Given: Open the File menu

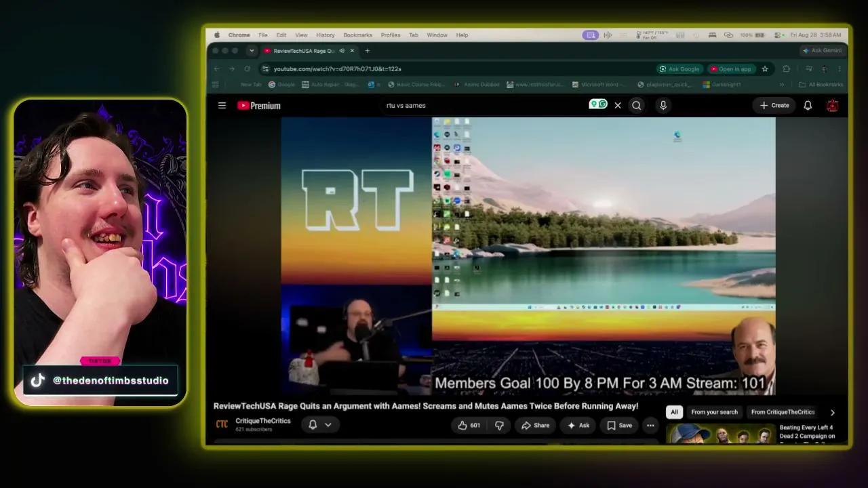Looking at the screenshot, I should [262, 35].
